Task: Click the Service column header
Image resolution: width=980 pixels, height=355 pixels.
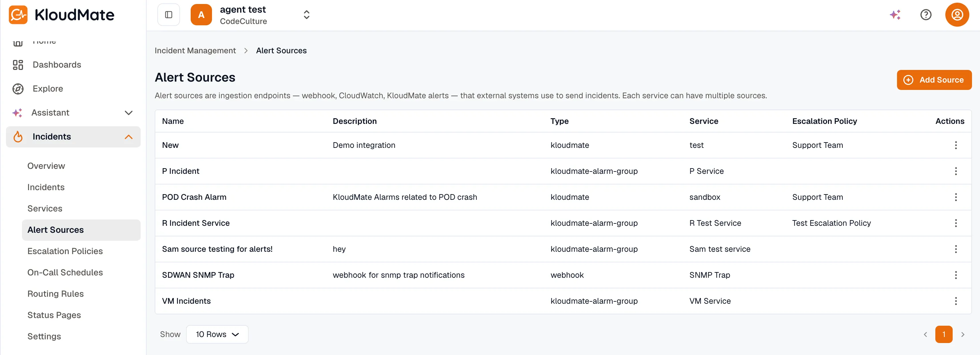Action: pos(703,121)
